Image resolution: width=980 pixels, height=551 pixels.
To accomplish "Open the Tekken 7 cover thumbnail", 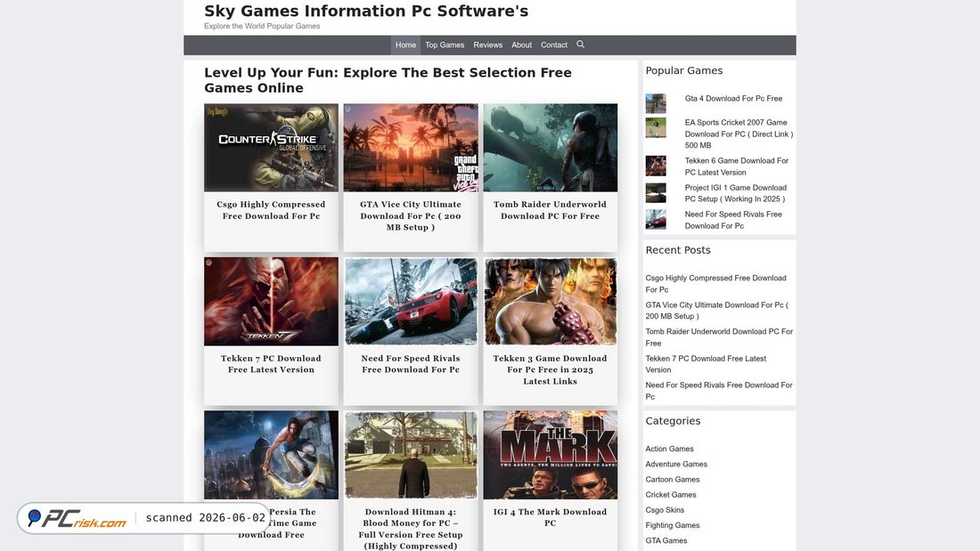I will coord(271,301).
